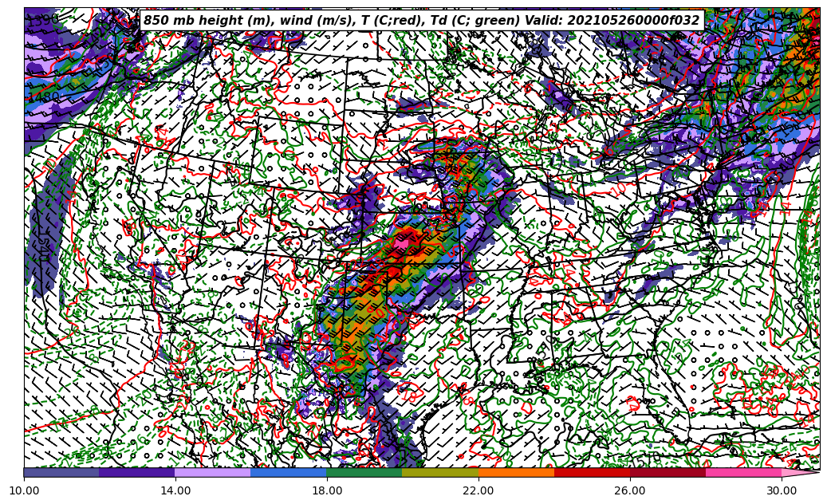Click the 10.00 colorbar tick label
Viewport: 827px width, 504px height.
pos(24,490)
